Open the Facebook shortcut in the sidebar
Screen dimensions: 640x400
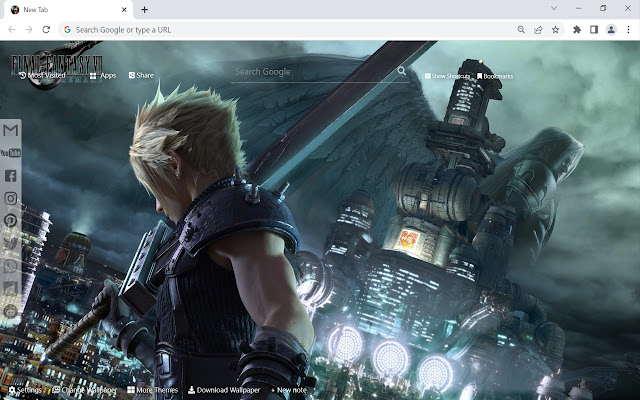click(x=11, y=176)
